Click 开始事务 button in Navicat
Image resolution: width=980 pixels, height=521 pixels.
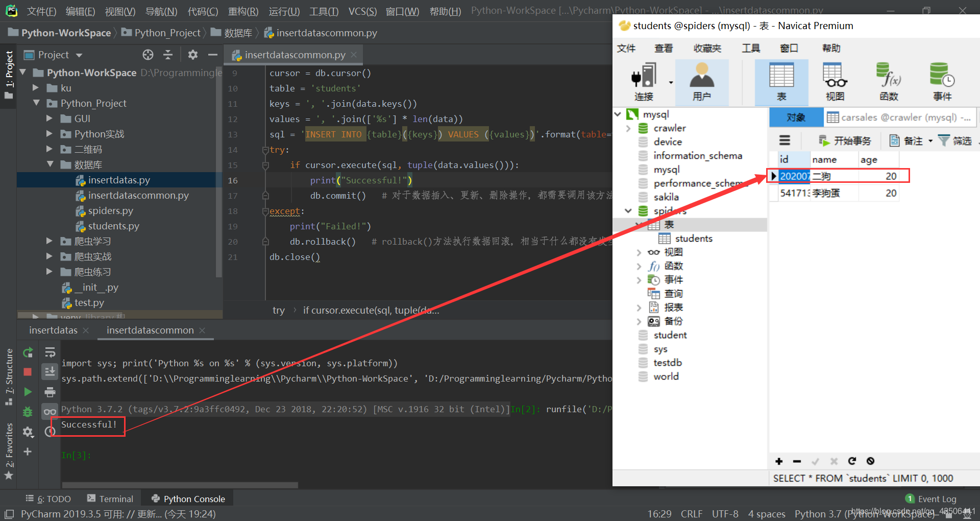tap(845, 141)
